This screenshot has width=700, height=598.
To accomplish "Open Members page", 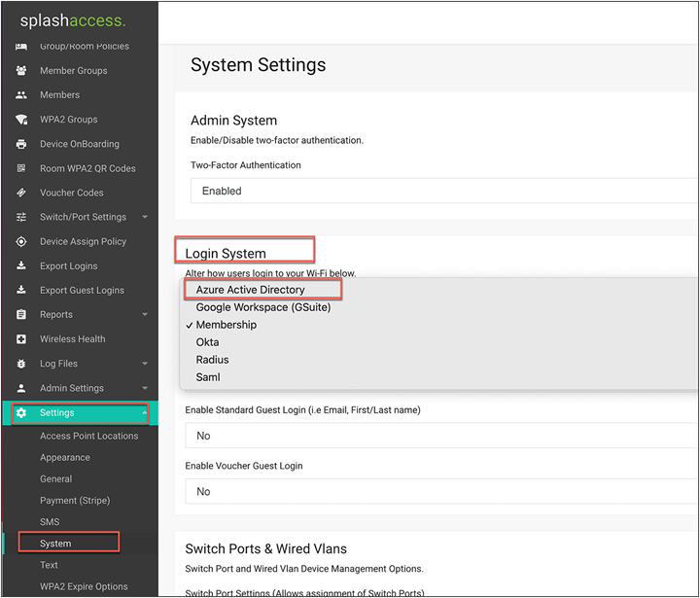I will pyautogui.click(x=60, y=94).
